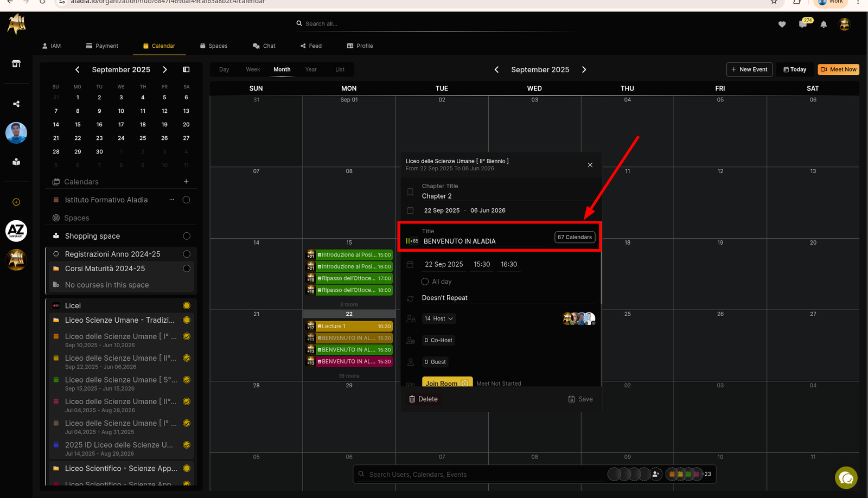Toggle Corsi Maturità 2024-25 selection
Image resolution: width=868 pixels, height=498 pixels.
click(x=187, y=269)
